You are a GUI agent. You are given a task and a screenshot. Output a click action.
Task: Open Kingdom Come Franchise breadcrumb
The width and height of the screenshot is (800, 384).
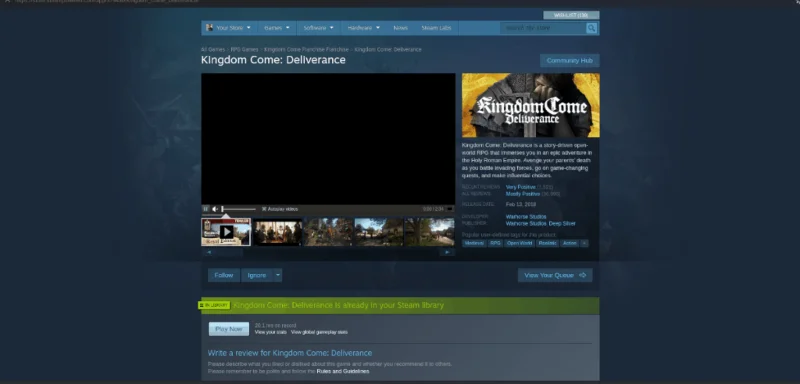306,49
